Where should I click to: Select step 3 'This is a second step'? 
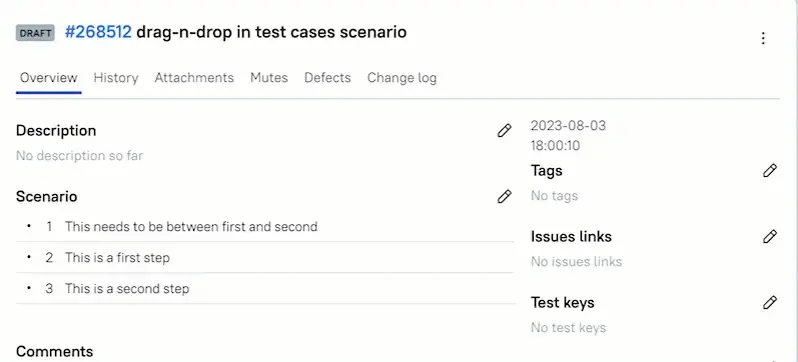click(x=265, y=289)
